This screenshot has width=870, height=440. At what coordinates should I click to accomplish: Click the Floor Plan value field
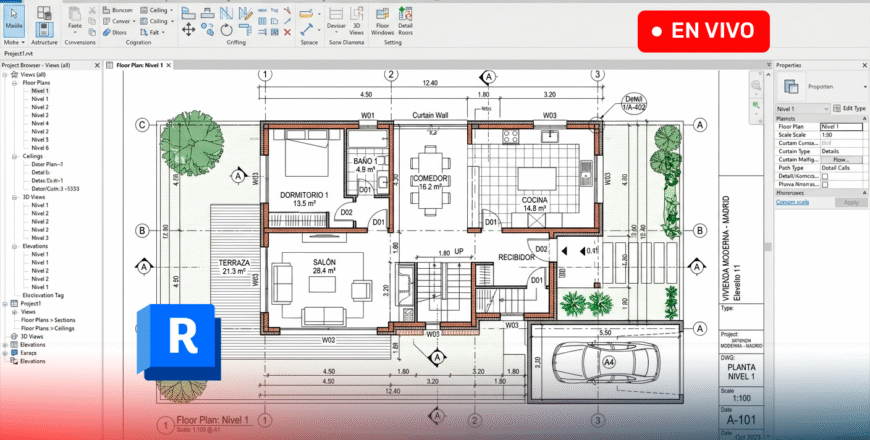pyautogui.click(x=842, y=127)
